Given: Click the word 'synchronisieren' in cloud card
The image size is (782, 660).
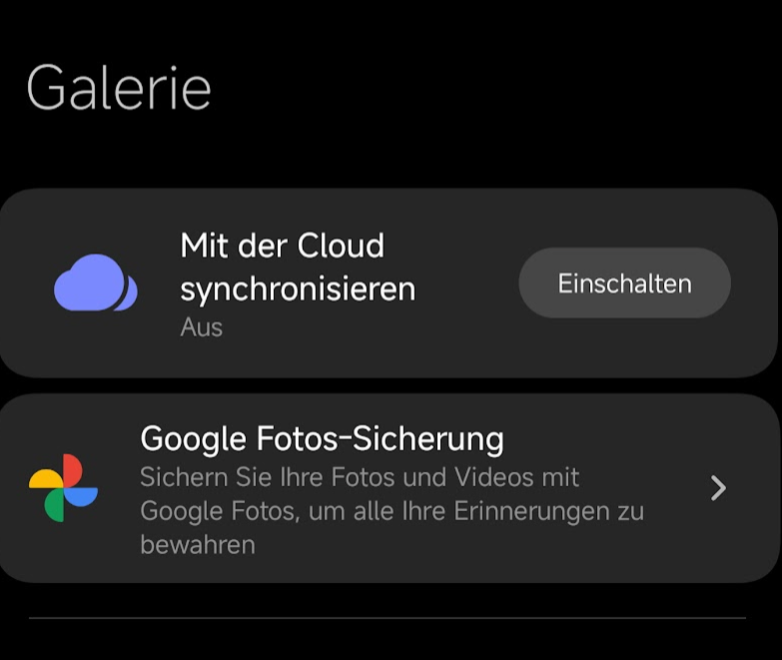Looking at the screenshot, I should click(298, 290).
